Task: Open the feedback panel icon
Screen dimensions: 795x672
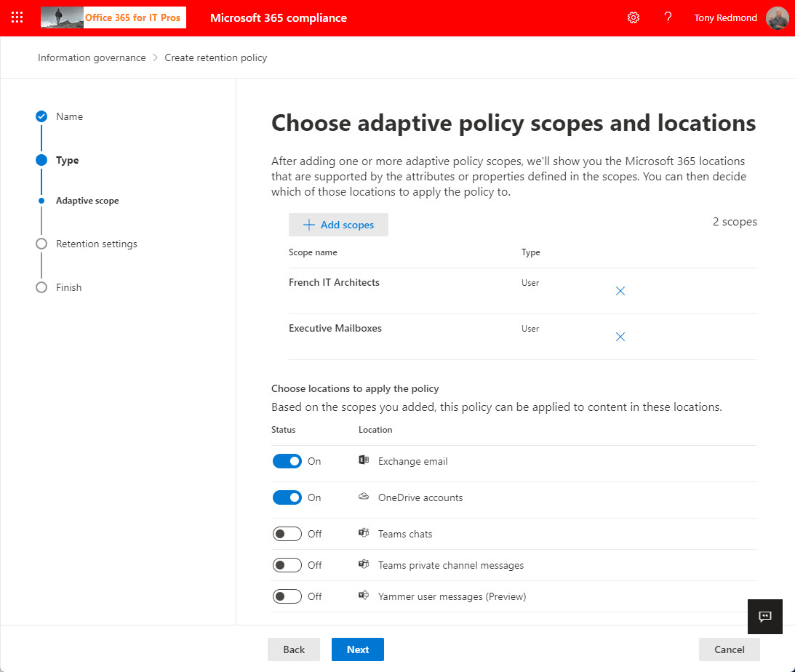Action: point(764,617)
